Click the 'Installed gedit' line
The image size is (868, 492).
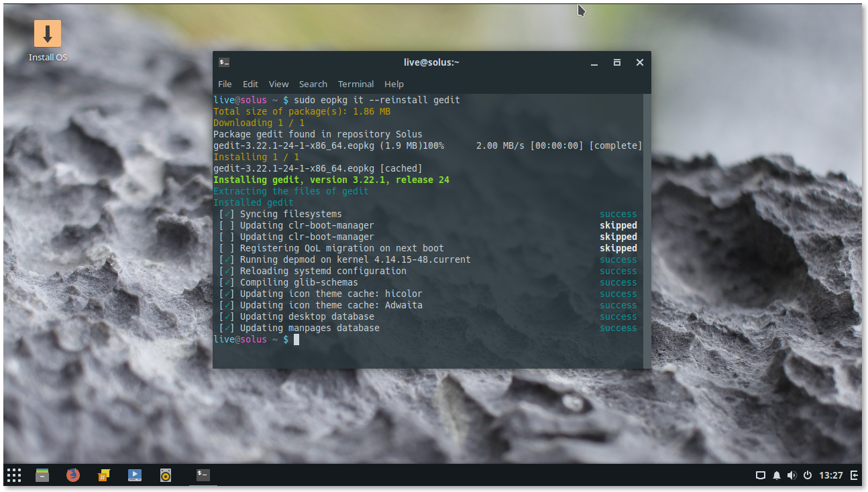coord(254,202)
